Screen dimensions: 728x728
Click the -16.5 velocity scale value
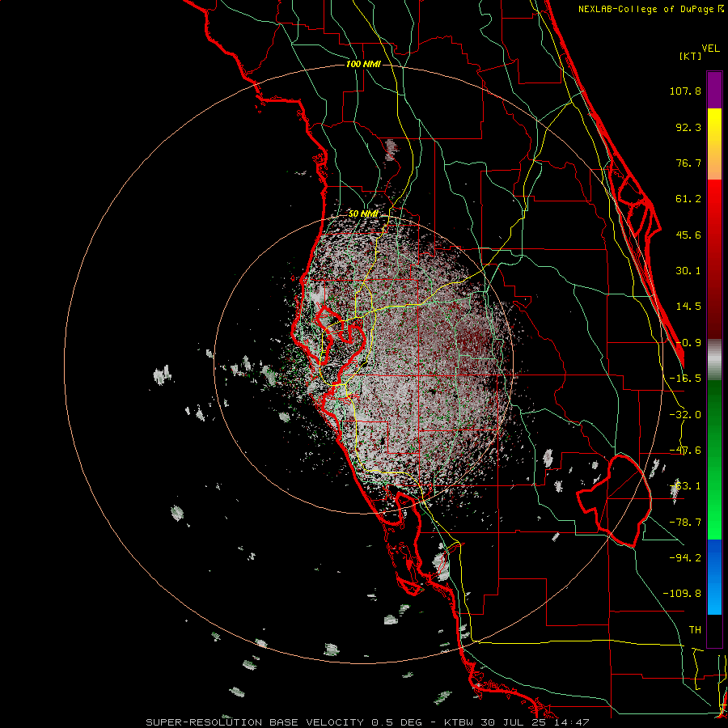click(685, 379)
